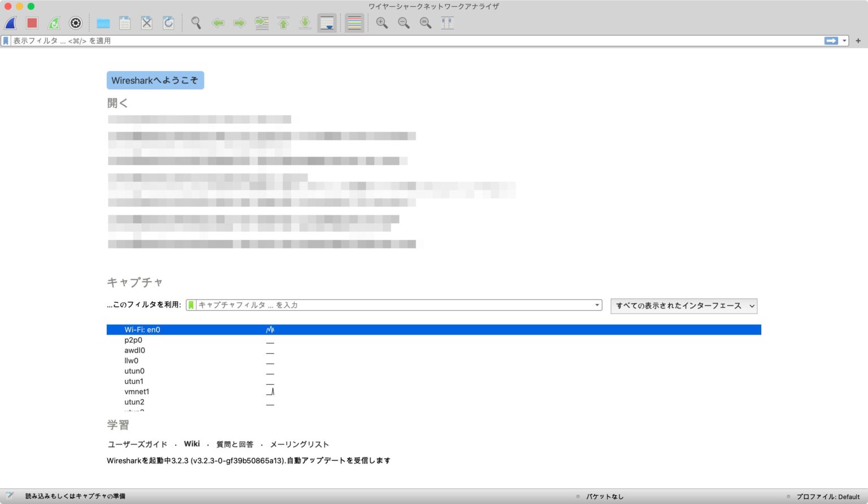The height and width of the screenshot is (504, 868).
Task: Restart current capture with green fin icon
Action: pos(54,23)
